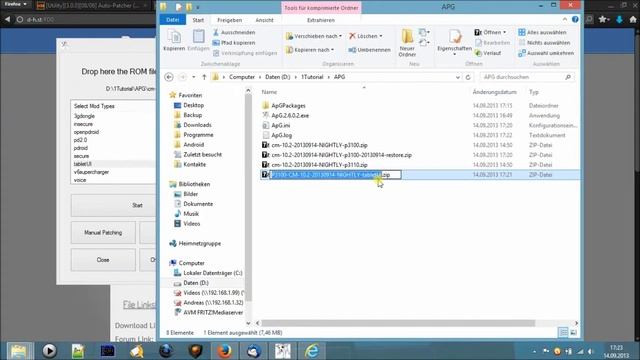Open Desktop in Favoriten sidebar

click(193, 105)
